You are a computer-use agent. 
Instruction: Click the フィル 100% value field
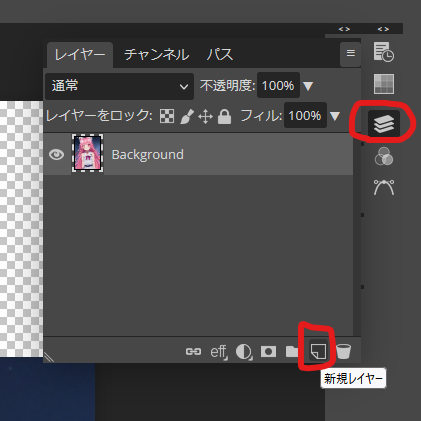(x=305, y=115)
